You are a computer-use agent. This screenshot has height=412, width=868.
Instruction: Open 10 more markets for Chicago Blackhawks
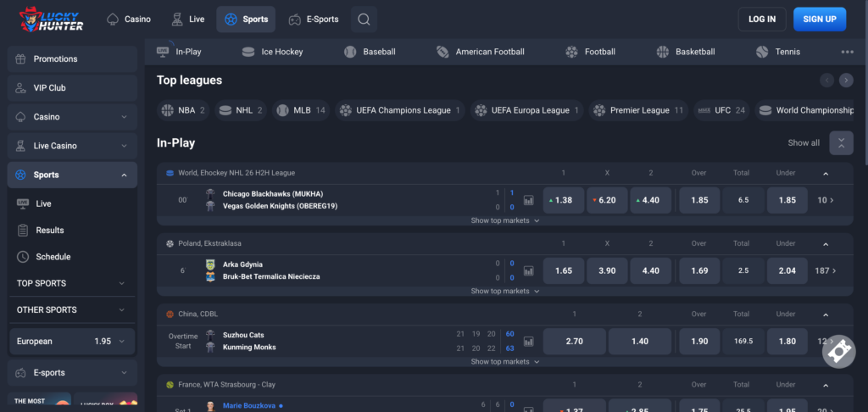click(x=826, y=200)
